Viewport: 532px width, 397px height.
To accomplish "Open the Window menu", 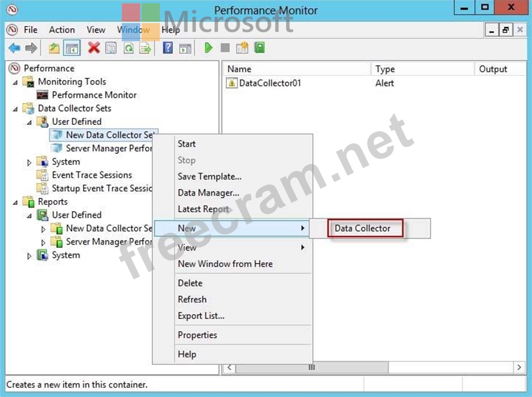I will point(134,30).
